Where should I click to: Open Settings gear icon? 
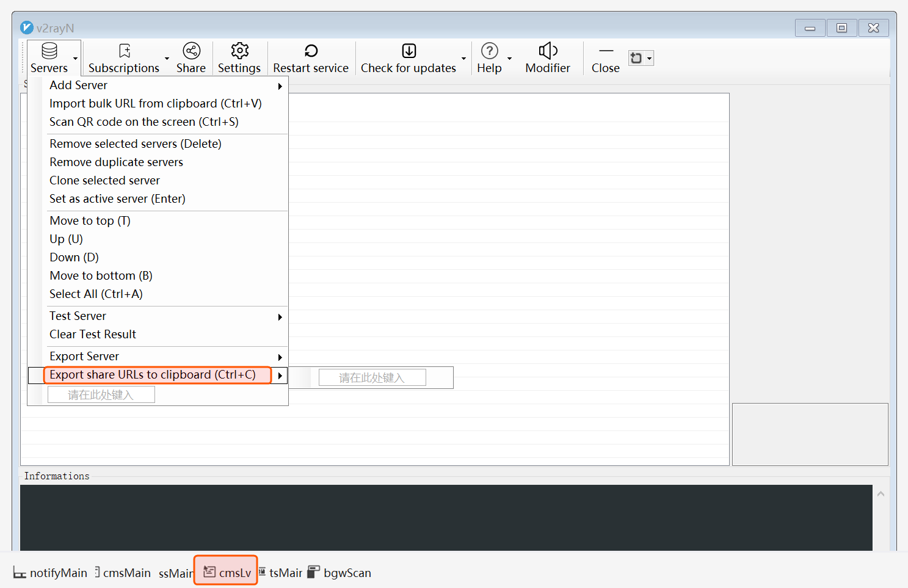pos(239,51)
